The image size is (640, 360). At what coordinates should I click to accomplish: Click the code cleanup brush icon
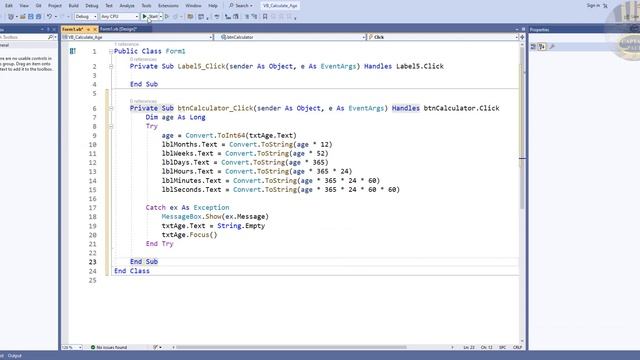(156, 347)
